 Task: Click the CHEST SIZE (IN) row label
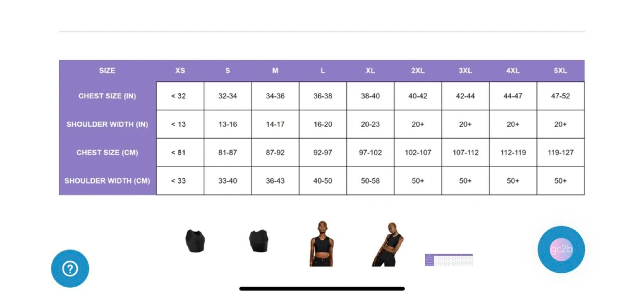click(107, 96)
